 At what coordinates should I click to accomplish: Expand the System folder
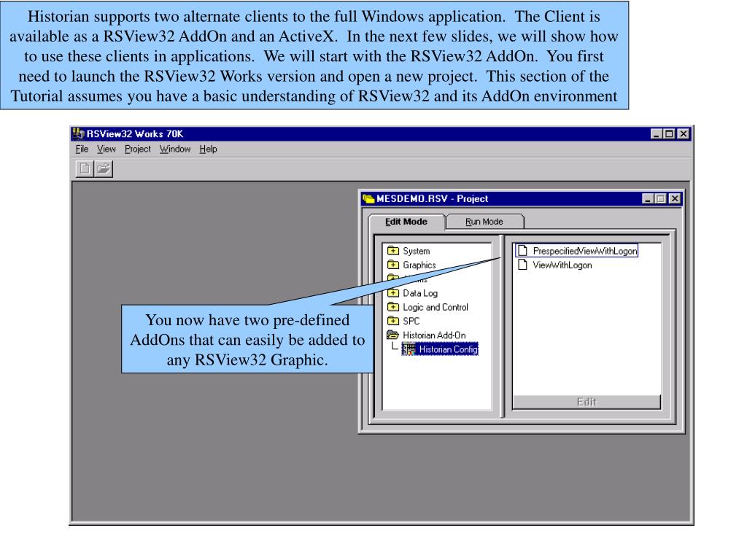pyautogui.click(x=393, y=251)
